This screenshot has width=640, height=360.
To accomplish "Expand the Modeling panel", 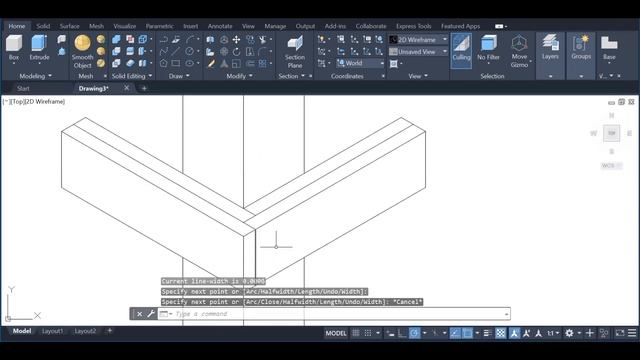I will 36,76.
